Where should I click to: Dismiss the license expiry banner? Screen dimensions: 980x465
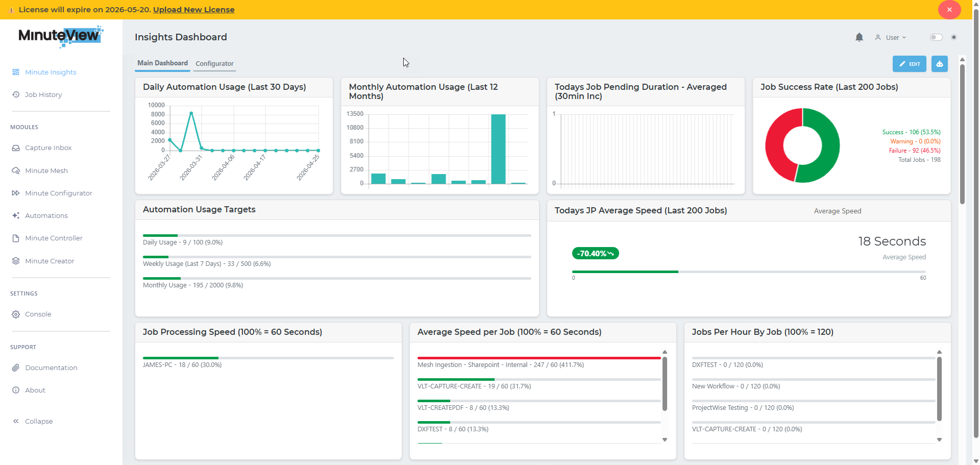click(x=949, y=10)
